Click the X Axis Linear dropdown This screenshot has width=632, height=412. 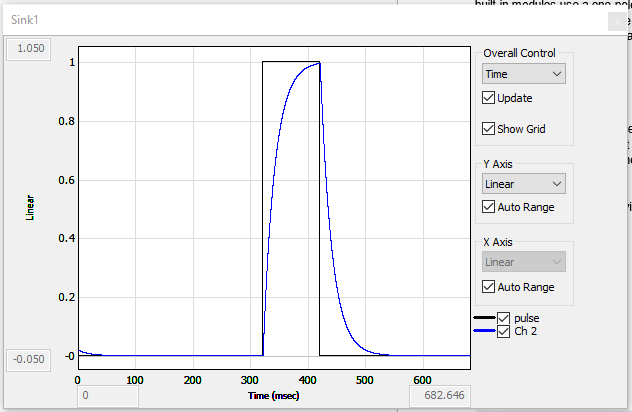523,262
